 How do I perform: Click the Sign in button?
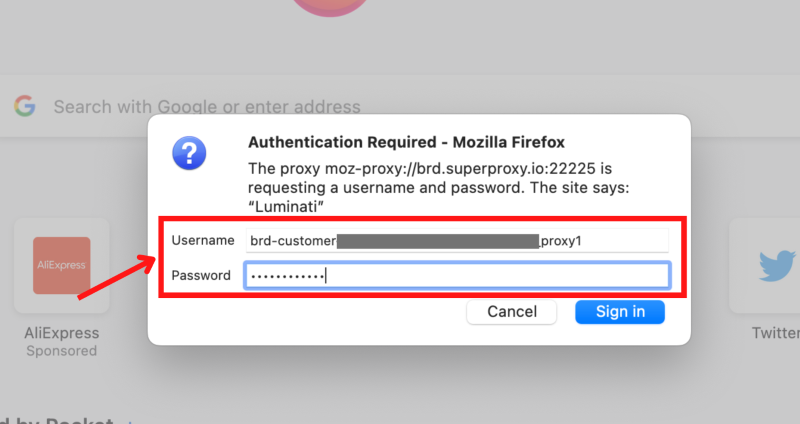pos(620,311)
